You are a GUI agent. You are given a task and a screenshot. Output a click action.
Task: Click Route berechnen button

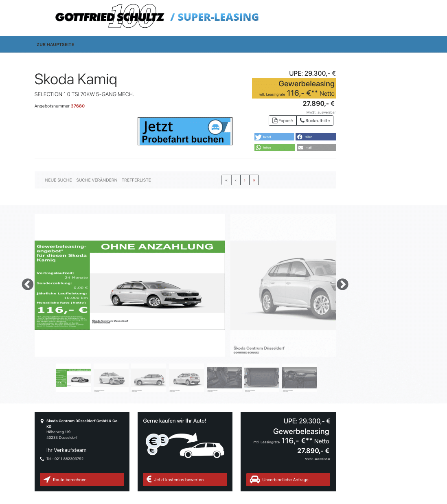click(x=82, y=480)
